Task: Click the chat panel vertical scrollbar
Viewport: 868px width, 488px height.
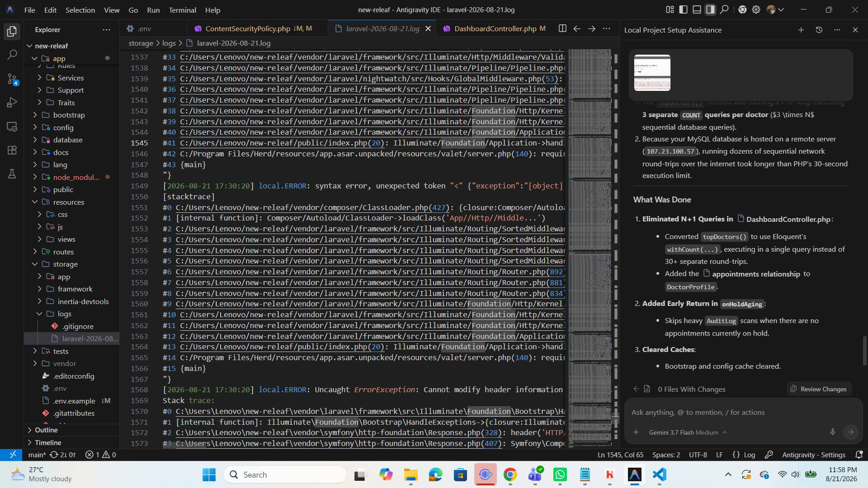Action: click(864, 351)
